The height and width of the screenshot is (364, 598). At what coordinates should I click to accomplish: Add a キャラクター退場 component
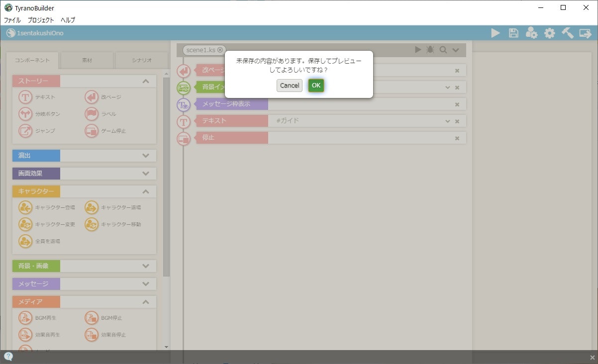(113, 207)
